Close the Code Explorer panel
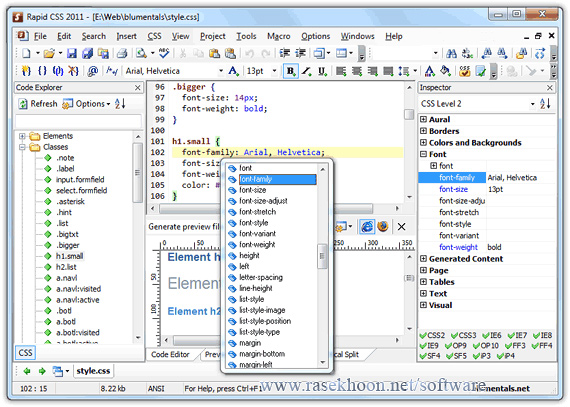Viewport: 570px width, 407px height. pos(137,88)
